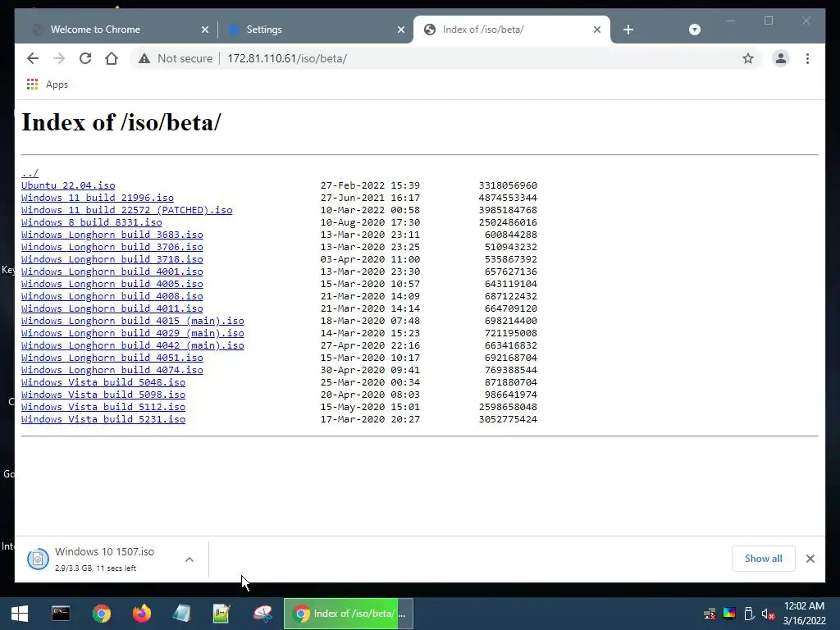Click Show all downloads button

pos(763,558)
